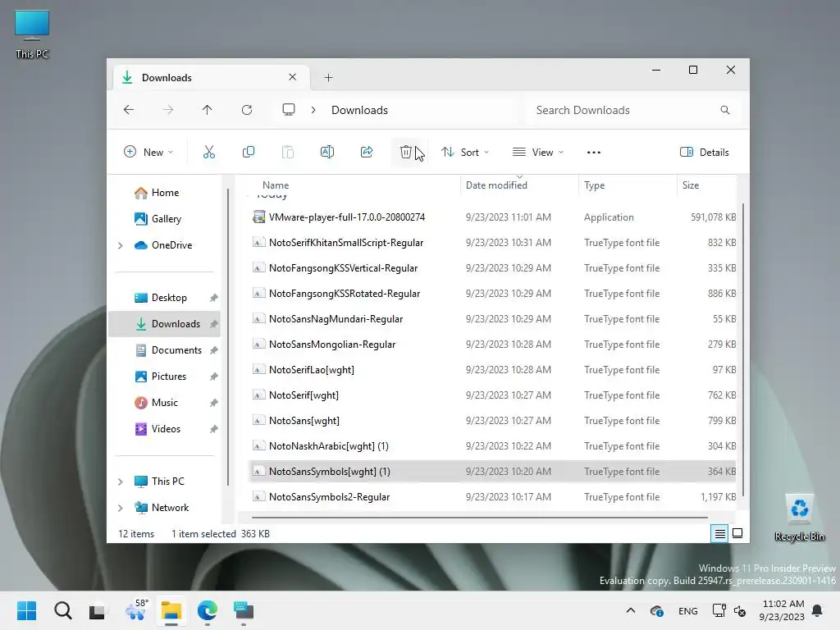Click the vertical scrollbar of file list
This screenshot has height=630, width=840.
(743, 349)
